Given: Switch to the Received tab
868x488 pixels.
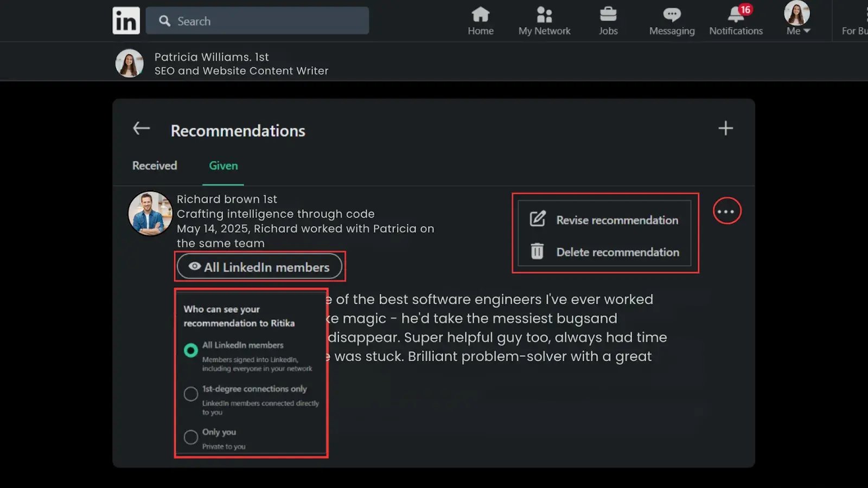Looking at the screenshot, I should click(155, 166).
